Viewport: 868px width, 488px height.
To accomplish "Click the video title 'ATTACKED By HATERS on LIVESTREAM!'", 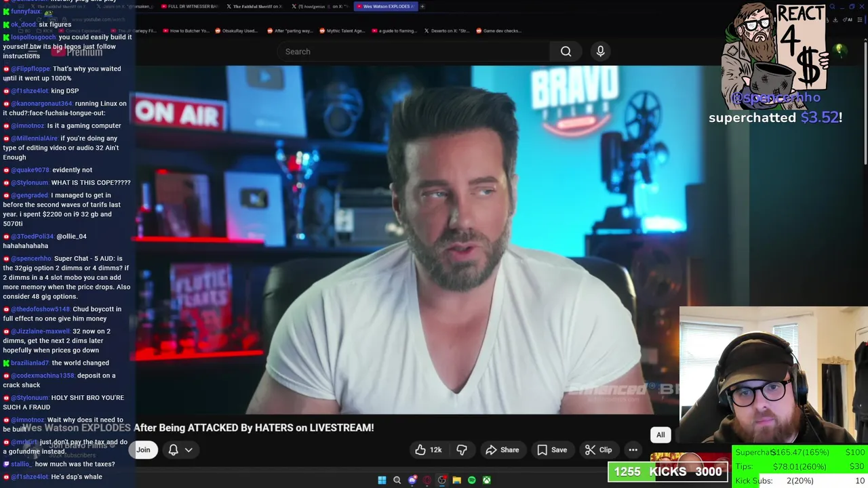I will pyautogui.click(x=281, y=428).
